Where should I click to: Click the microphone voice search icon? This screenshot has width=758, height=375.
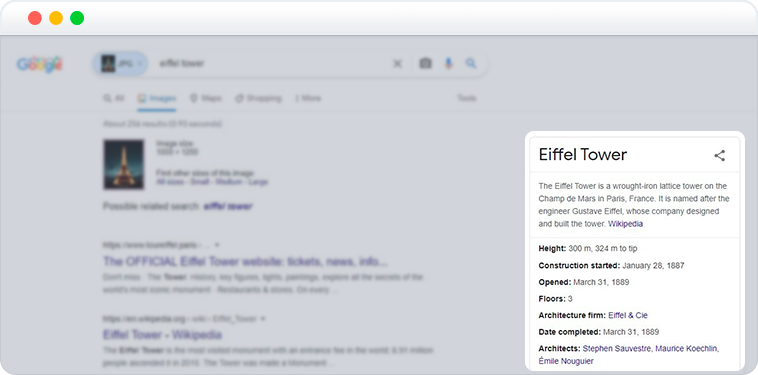click(x=449, y=63)
